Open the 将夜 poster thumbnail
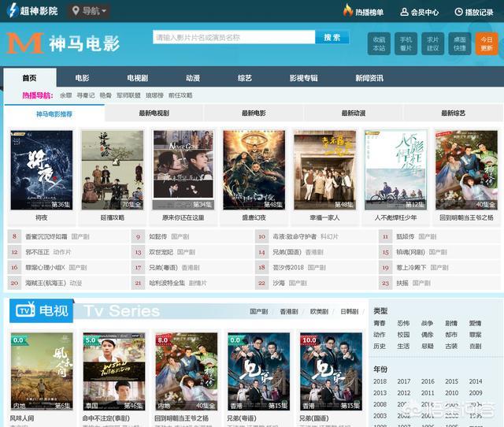Screen dimensions: 504x427 [x=42, y=170]
